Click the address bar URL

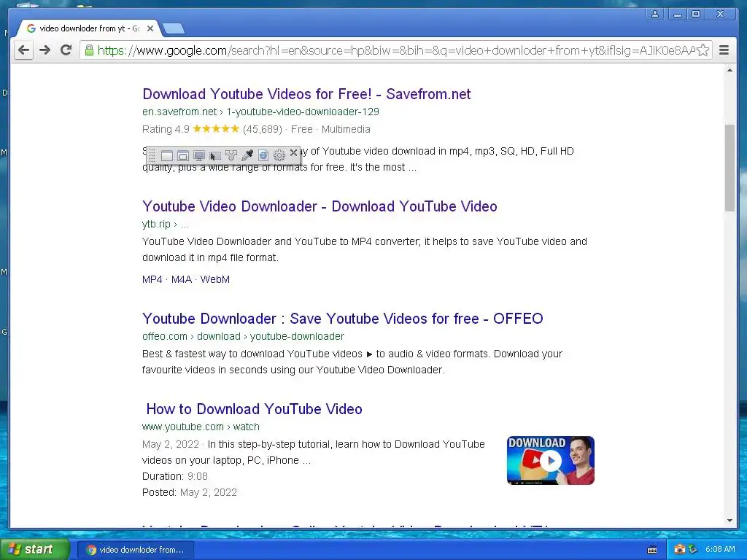click(395, 50)
